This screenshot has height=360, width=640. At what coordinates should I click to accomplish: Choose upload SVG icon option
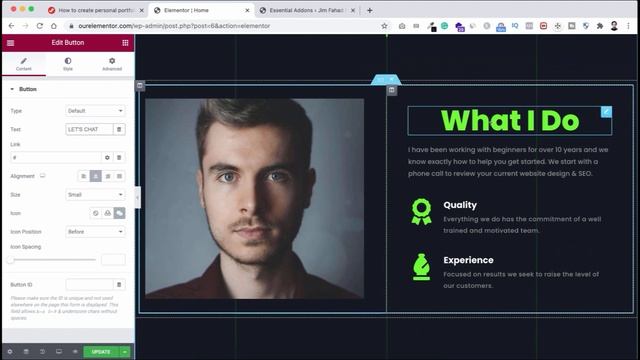[x=107, y=213]
